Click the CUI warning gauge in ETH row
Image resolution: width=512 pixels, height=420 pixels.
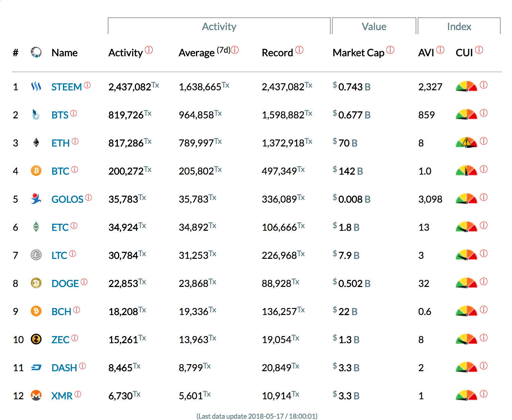[x=466, y=143]
